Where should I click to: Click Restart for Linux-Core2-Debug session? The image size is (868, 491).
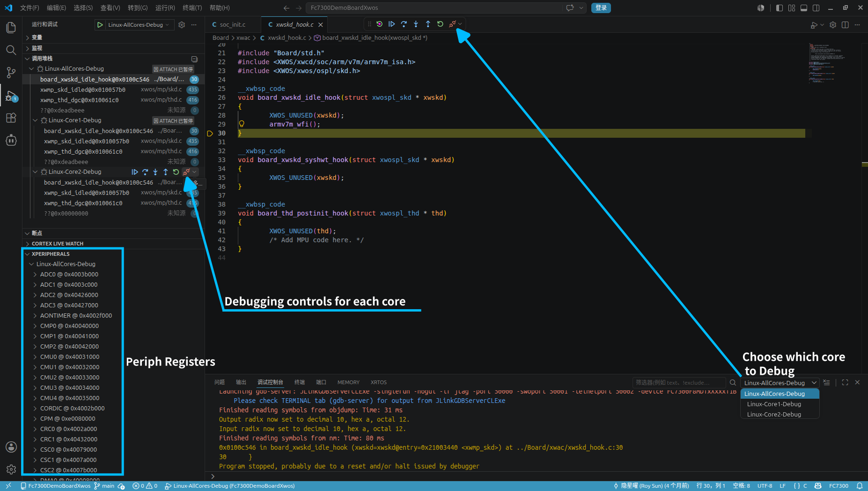click(x=176, y=172)
